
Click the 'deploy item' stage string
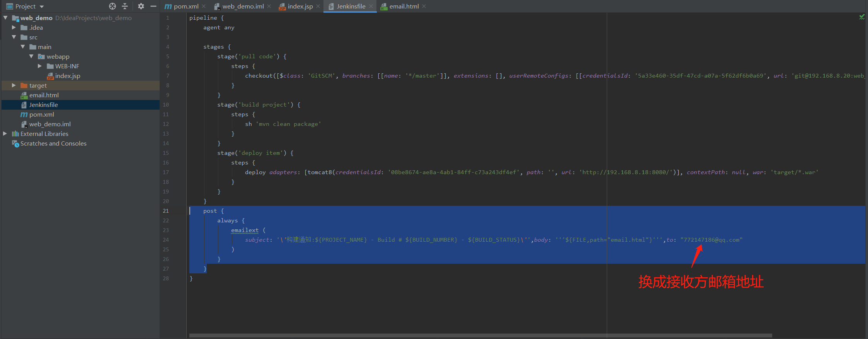click(260, 153)
